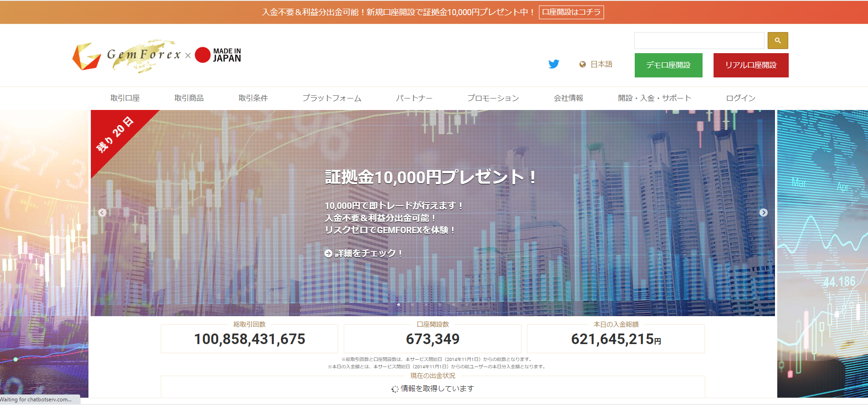868x405 pixels.
Task: Advance to next banner slide arrow
Action: (x=763, y=213)
